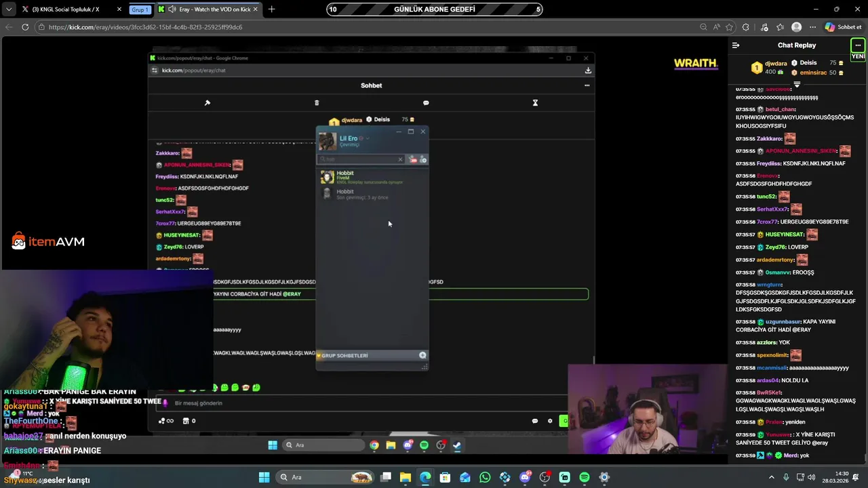Image resolution: width=868 pixels, height=488 pixels.
Task: Select the Eray VOD on Kick tab
Action: coord(207,9)
